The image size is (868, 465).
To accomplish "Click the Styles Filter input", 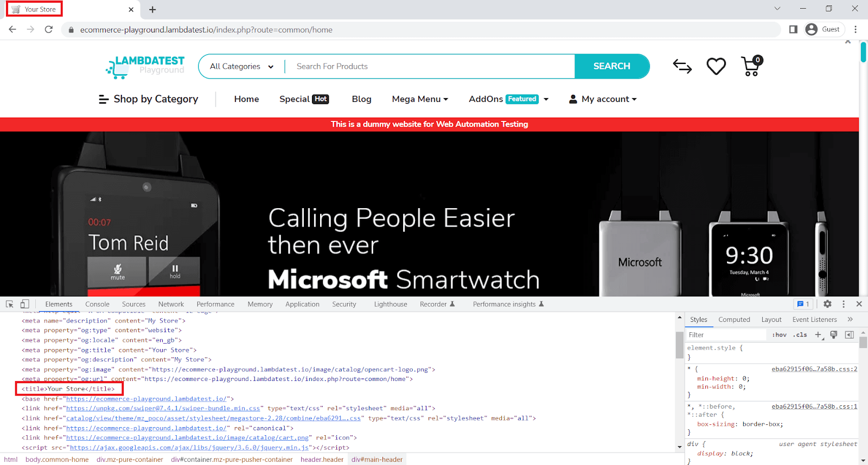I will [726, 335].
